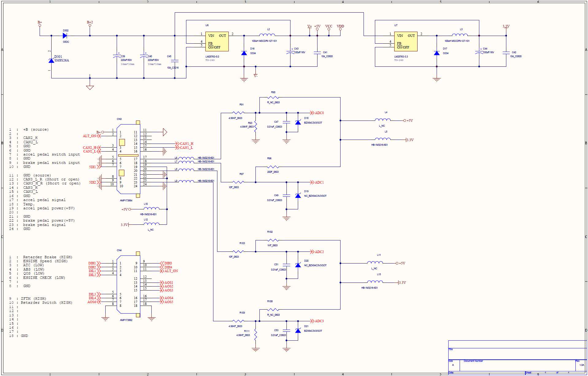588x376 pixels.
Task: Pick capacitor C43 symbol
Action: [290, 53]
